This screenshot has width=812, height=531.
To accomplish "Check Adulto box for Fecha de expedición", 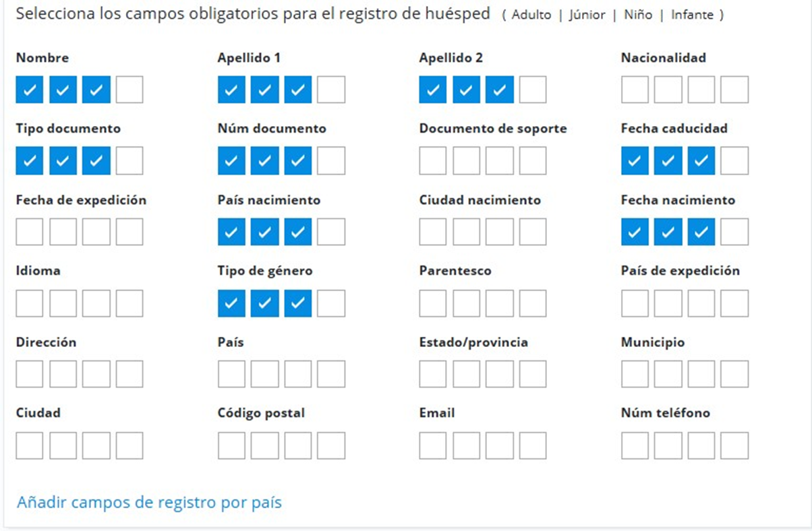I will point(29,232).
